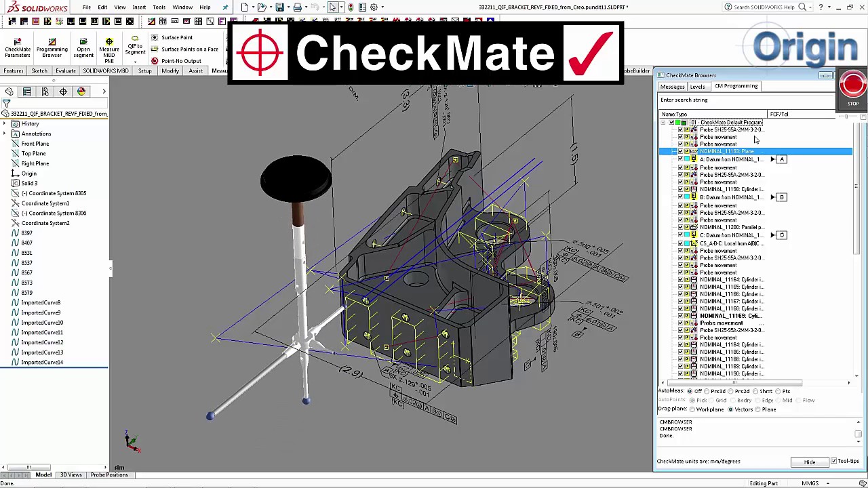Open the QIF to Segment dropdown arrow
The image size is (868, 488).
135,61
